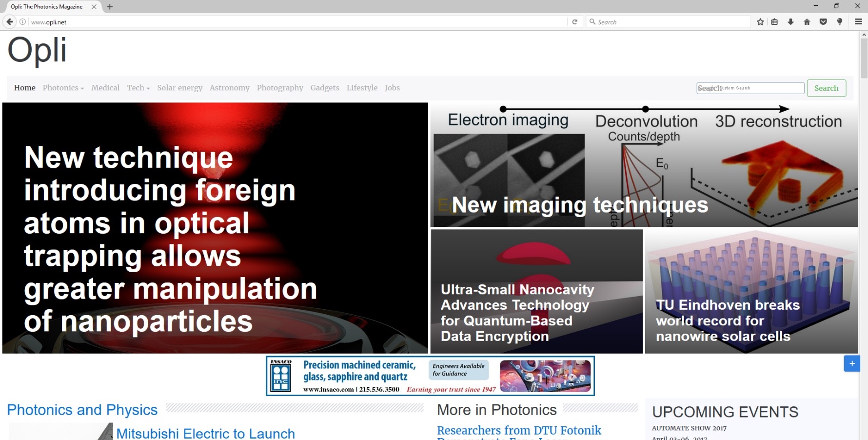Click the vertical page scrollbar thumb
Viewport: 868px width, 440px height.
coord(864,59)
